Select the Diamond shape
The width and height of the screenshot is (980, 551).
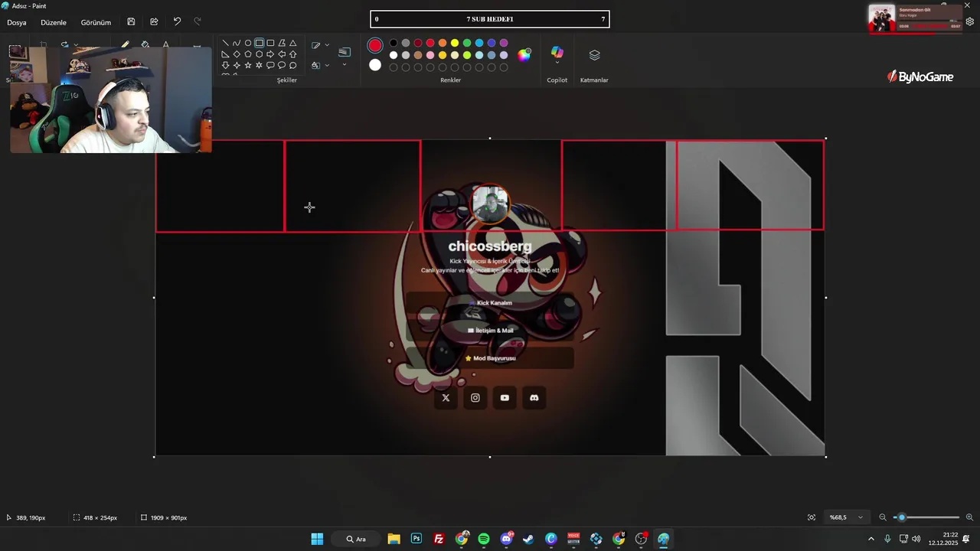click(x=237, y=54)
